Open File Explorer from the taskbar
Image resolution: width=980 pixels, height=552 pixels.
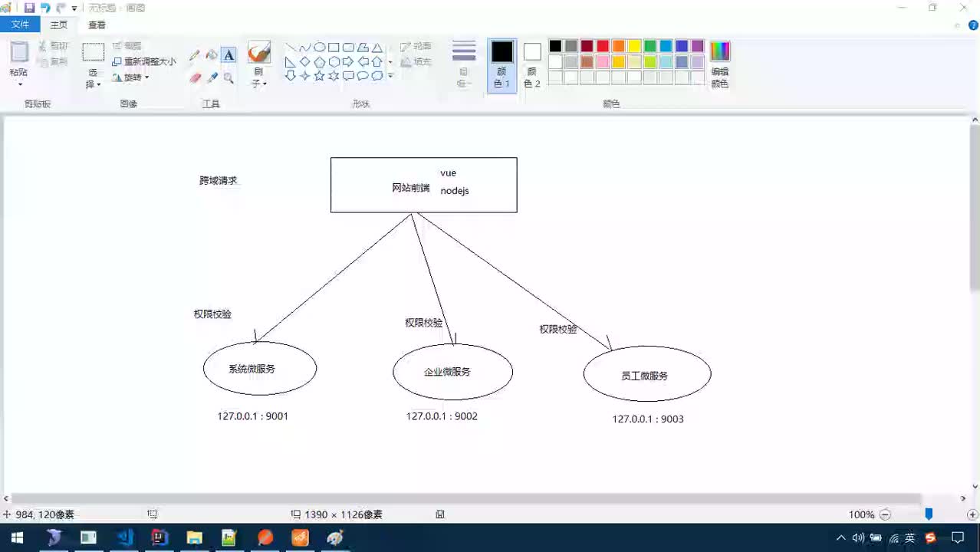[x=195, y=537]
